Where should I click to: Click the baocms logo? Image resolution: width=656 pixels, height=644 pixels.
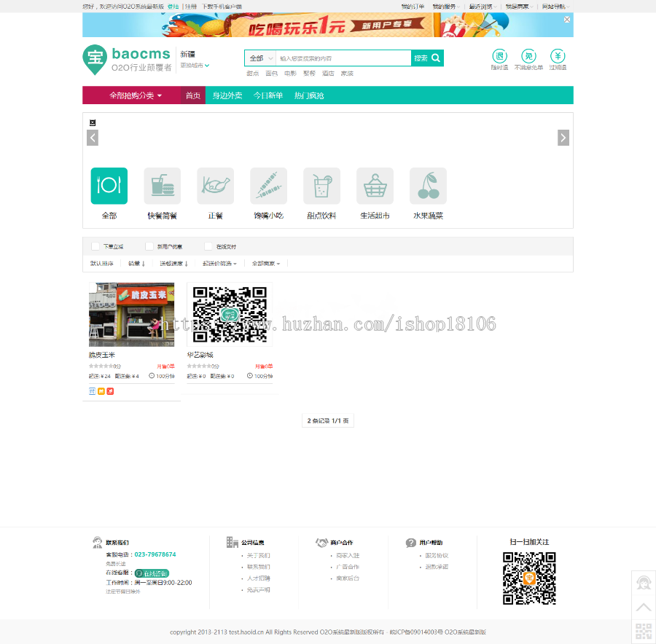pos(127,60)
